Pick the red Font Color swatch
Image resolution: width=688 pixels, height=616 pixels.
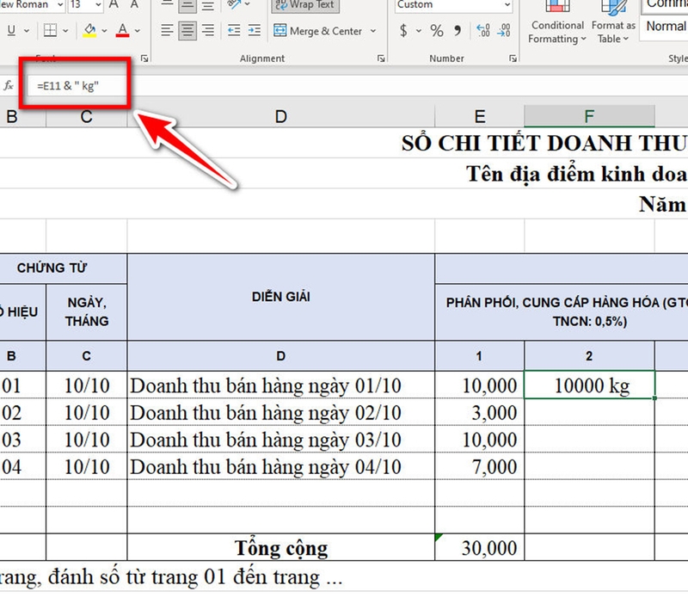pos(122,34)
